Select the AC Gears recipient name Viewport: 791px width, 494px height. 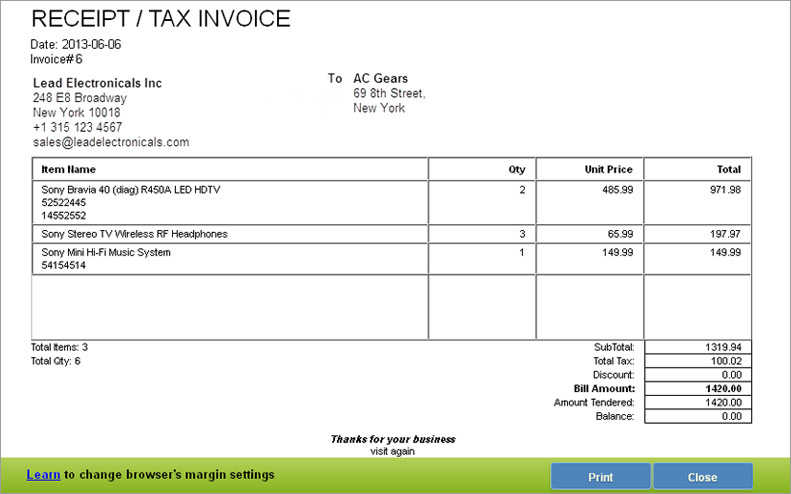[380, 78]
